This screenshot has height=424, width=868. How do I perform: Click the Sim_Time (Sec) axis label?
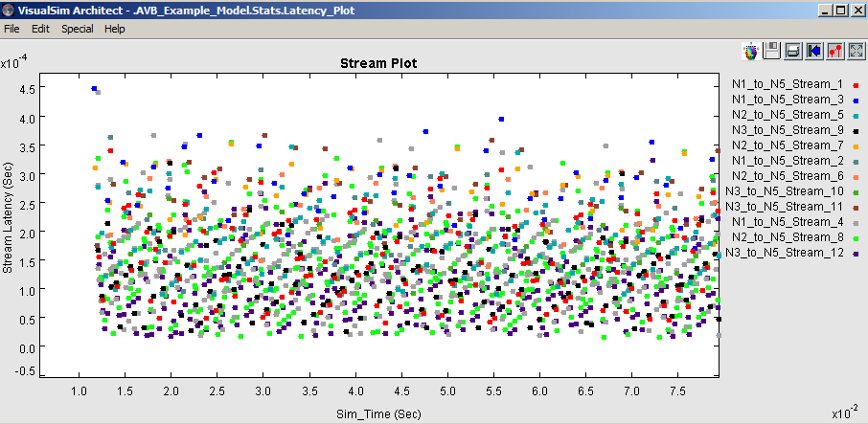tap(377, 414)
